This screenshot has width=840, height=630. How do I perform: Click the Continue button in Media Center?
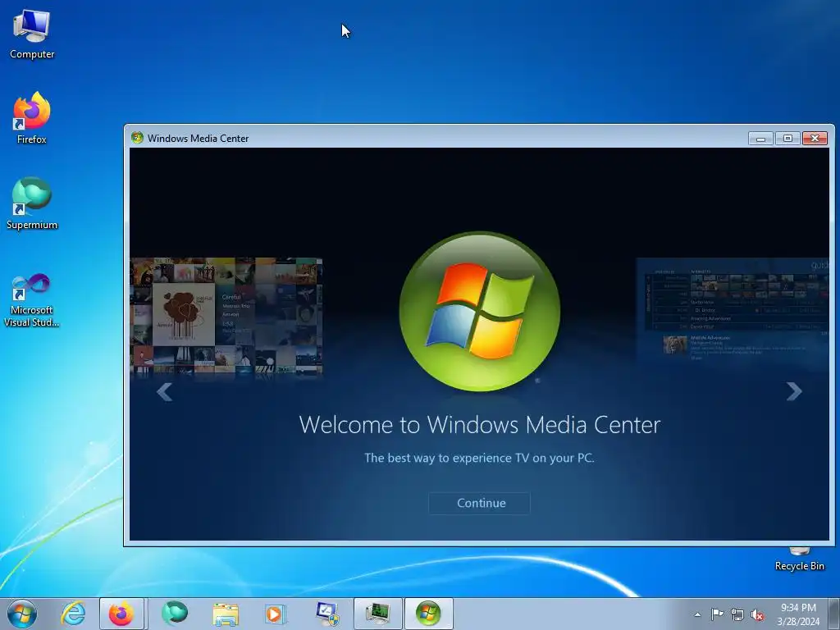pos(479,503)
